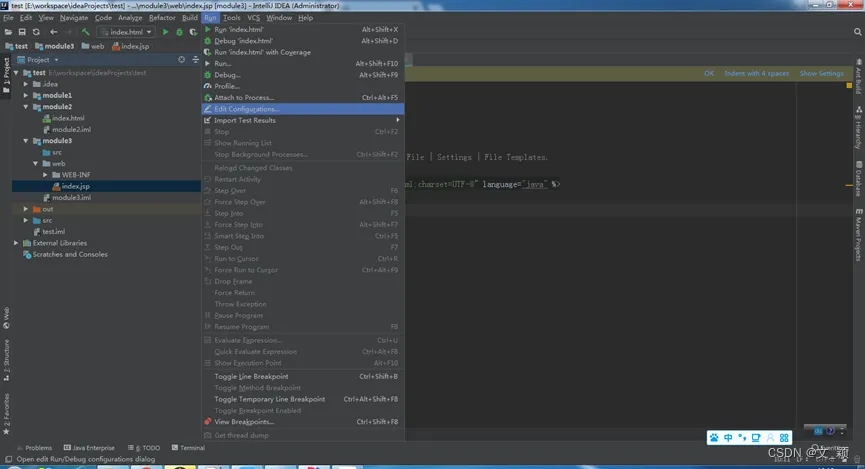Select Edit Configurations in Run menu
The height and width of the screenshot is (469, 865).
coord(303,109)
